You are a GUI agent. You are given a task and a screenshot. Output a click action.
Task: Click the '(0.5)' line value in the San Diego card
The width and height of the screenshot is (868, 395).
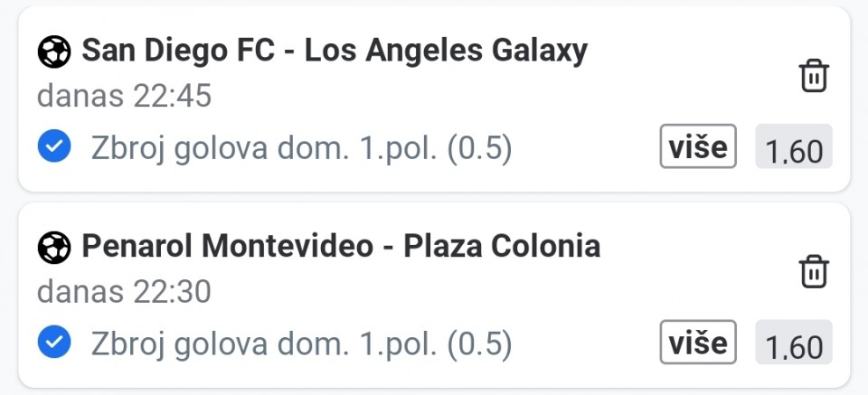tap(479, 147)
